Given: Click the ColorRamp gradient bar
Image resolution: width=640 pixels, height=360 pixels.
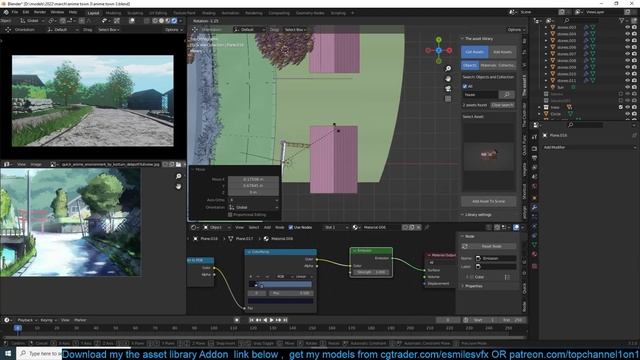Looking at the screenshot, I should pyautogui.click(x=280, y=284).
